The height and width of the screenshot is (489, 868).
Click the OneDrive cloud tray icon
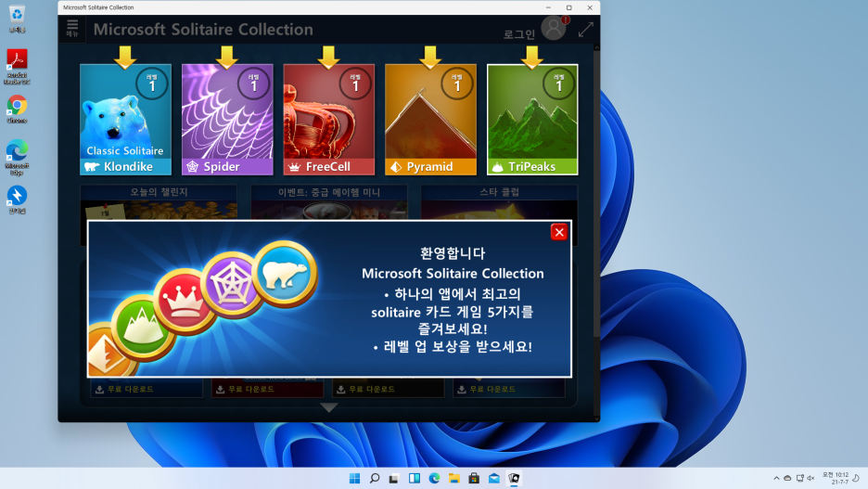787,479
